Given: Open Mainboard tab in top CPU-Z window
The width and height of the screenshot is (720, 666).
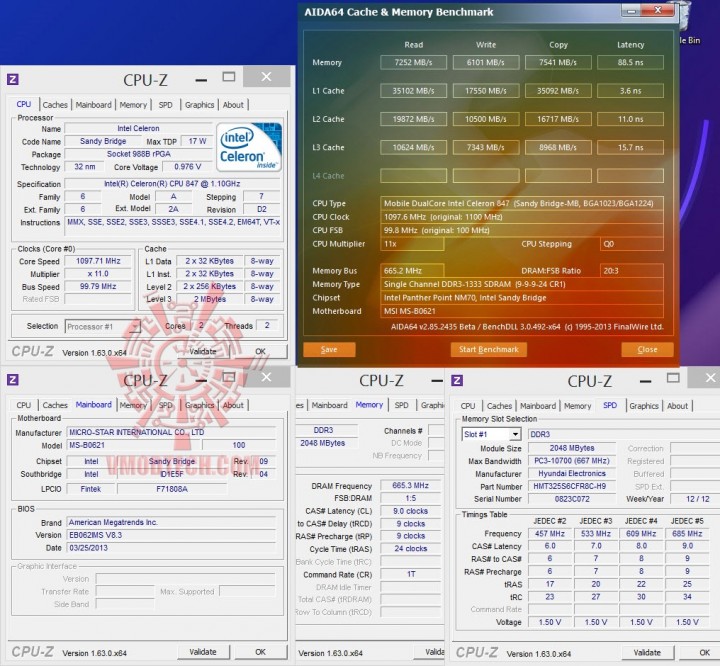Looking at the screenshot, I should [x=94, y=105].
